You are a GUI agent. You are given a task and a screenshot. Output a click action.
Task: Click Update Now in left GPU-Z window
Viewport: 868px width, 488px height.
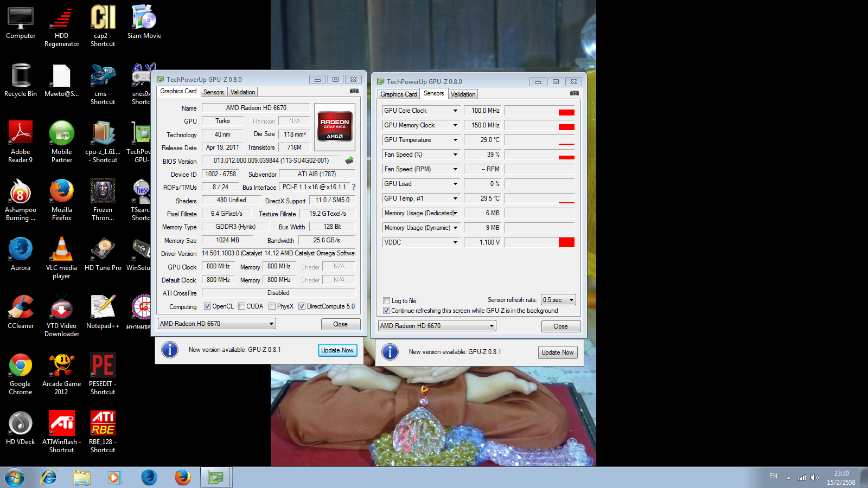click(337, 350)
